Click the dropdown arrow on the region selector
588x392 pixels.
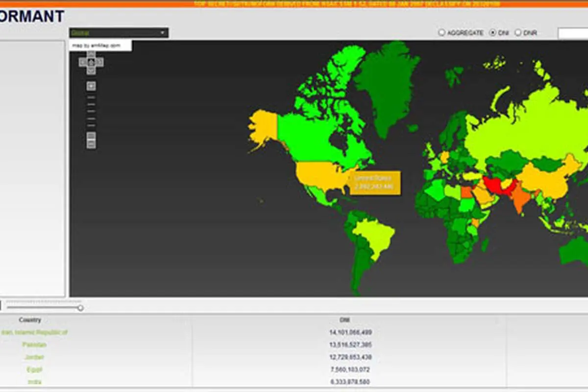pos(163,33)
